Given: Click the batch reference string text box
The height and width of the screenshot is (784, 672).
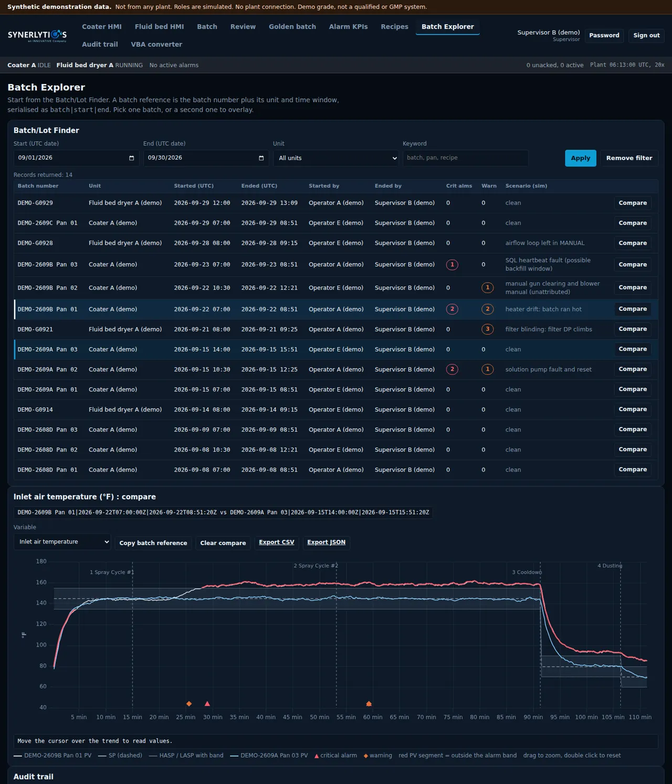Looking at the screenshot, I should (x=223, y=513).
